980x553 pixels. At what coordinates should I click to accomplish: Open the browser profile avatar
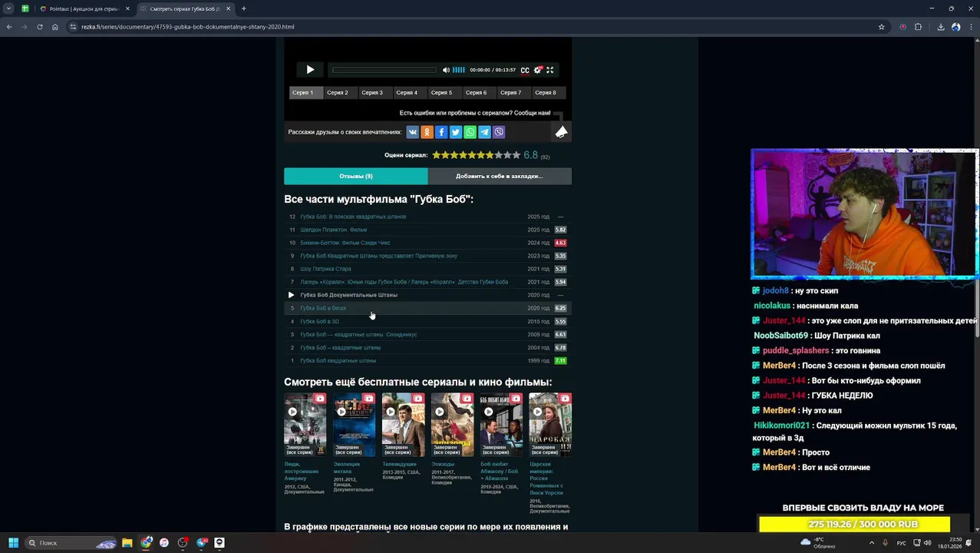pos(955,27)
